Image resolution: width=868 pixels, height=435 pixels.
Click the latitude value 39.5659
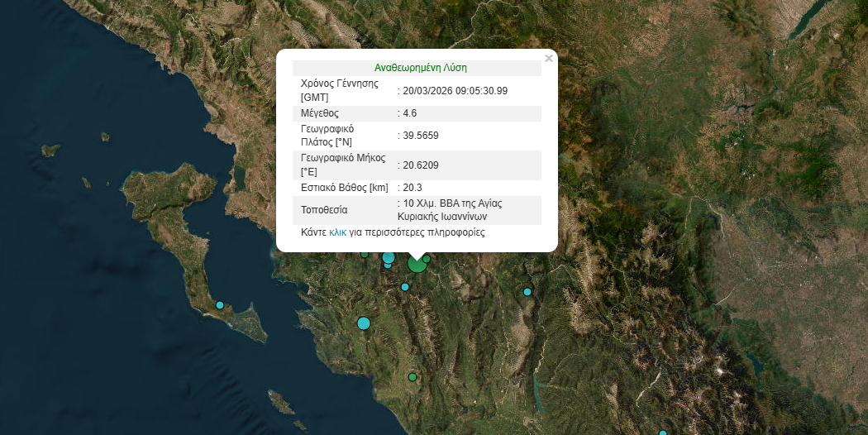(x=420, y=136)
